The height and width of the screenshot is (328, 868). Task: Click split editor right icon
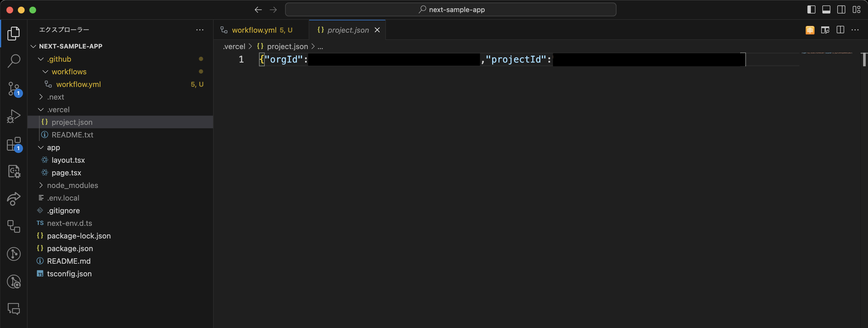click(840, 30)
